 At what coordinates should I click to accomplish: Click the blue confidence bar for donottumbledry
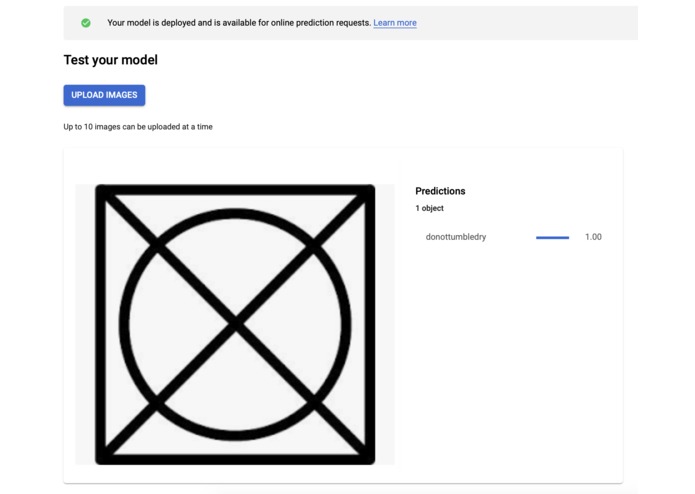pyautogui.click(x=552, y=237)
